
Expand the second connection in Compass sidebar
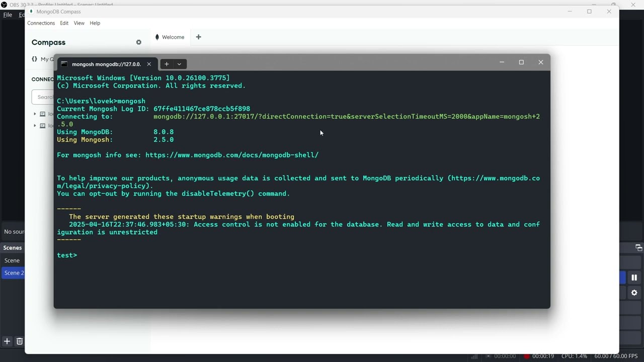(x=35, y=126)
